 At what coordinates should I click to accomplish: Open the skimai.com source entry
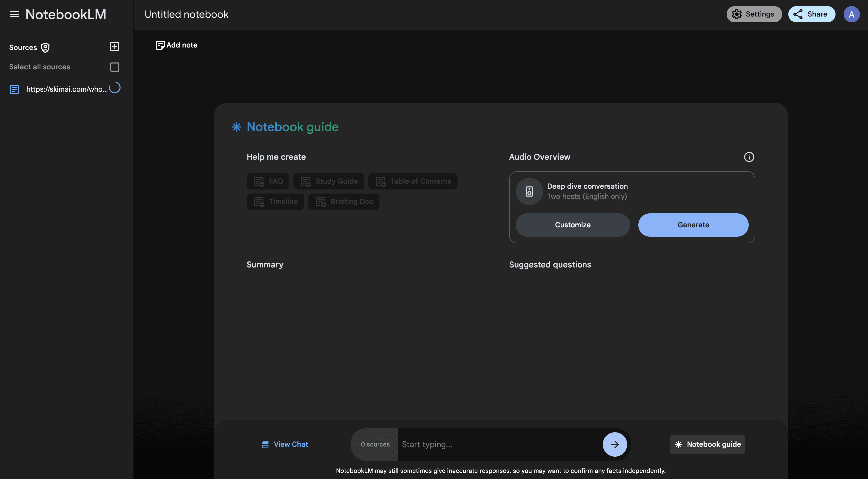65,89
